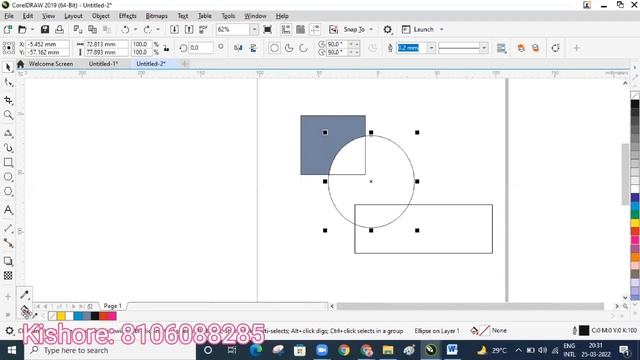This screenshot has width=640, height=360.
Task: Open Google Chrome from the taskbar
Action: pos(344,350)
